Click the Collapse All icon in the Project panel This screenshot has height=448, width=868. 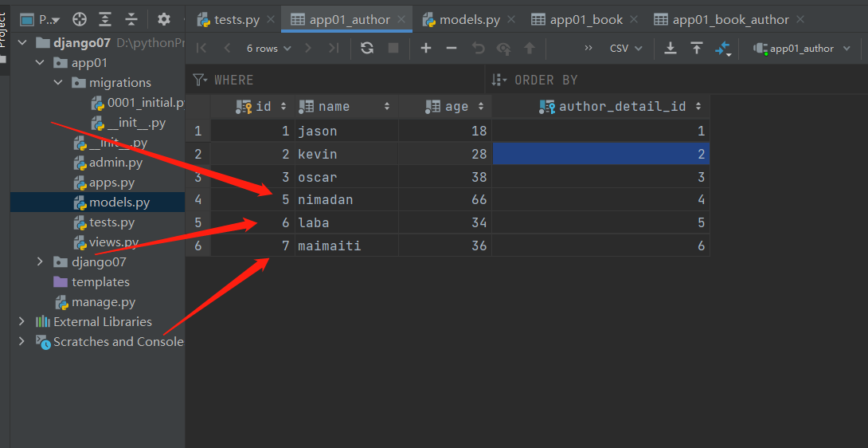tap(131, 20)
